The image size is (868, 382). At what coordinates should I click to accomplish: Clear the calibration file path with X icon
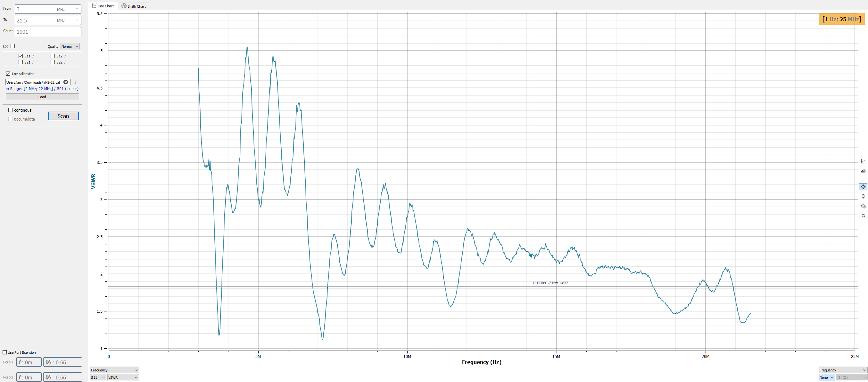[66, 82]
